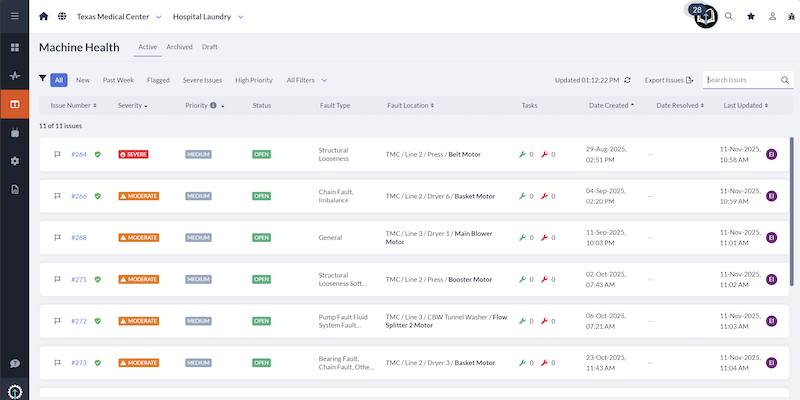This screenshot has width=800, height=400.
Task: Open the vibration pulse icon in sidebar
Action: (x=14, y=75)
